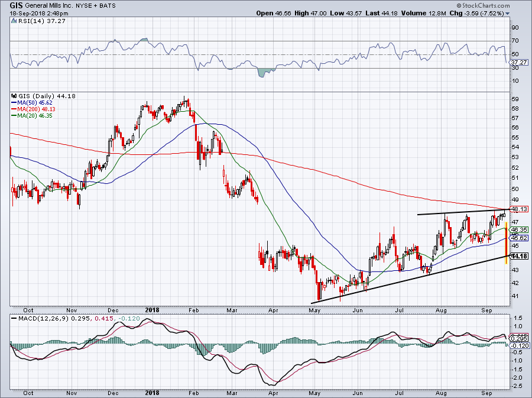Click the green 46.35 price tag on the right
532x398 pixels.
(519, 230)
